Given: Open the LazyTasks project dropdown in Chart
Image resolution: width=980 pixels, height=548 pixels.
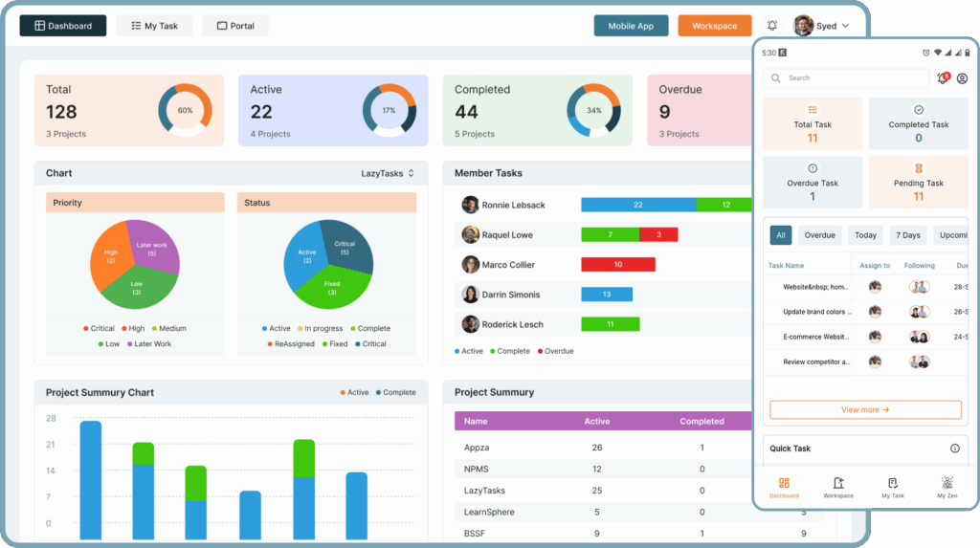Looking at the screenshot, I should [x=388, y=173].
